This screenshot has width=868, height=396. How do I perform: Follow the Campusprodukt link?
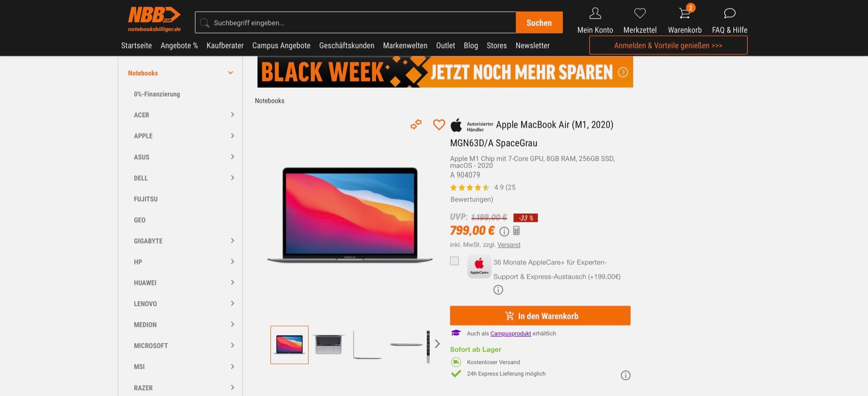[x=510, y=334]
